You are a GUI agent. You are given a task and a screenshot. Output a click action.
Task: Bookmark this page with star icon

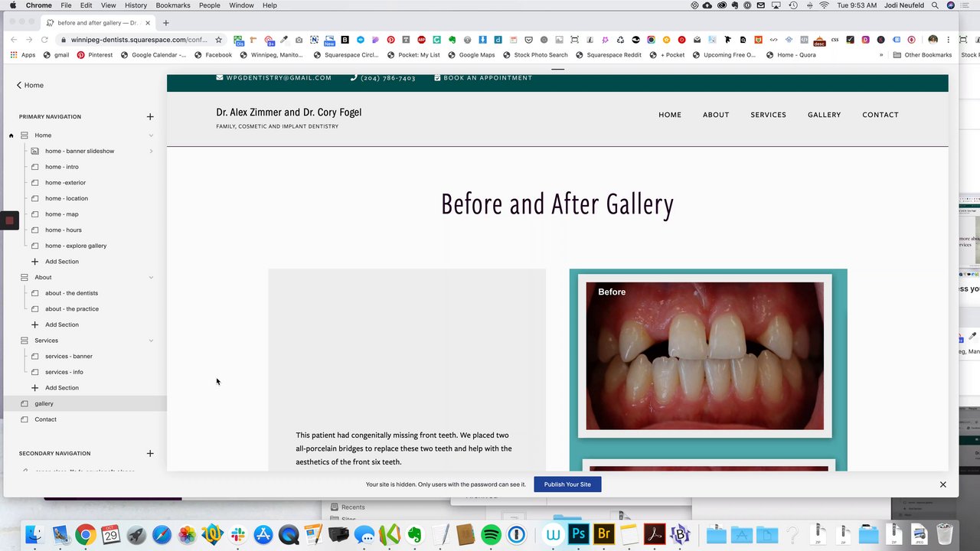point(218,40)
